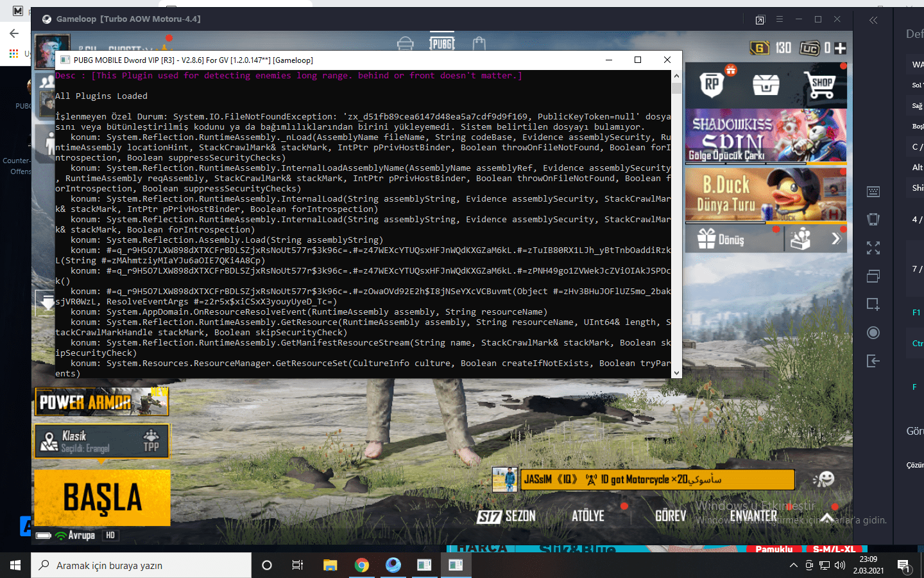This screenshot has width=924, height=578.
Task: Open the events toy box icon
Action: click(x=800, y=239)
